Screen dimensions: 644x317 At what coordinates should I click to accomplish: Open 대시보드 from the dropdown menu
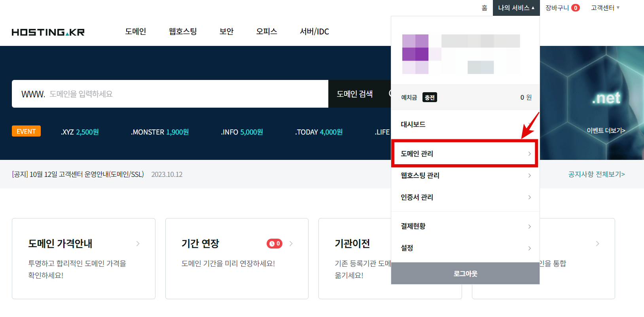click(x=465, y=124)
